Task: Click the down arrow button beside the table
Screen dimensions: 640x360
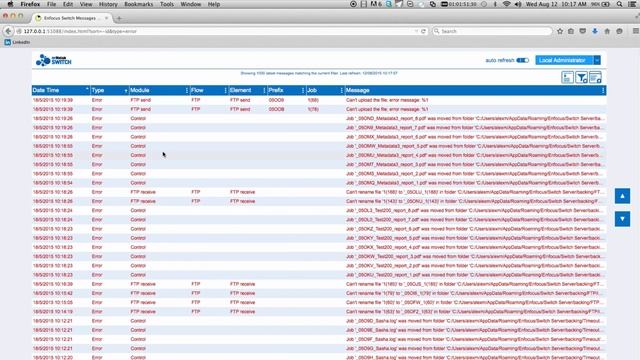Action: tap(622, 219)
